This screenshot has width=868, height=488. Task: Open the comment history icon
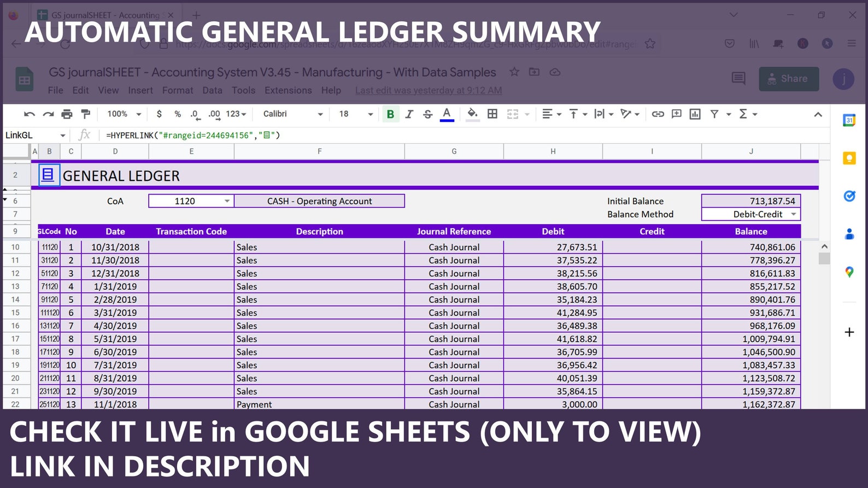click(x=738, y=79)
